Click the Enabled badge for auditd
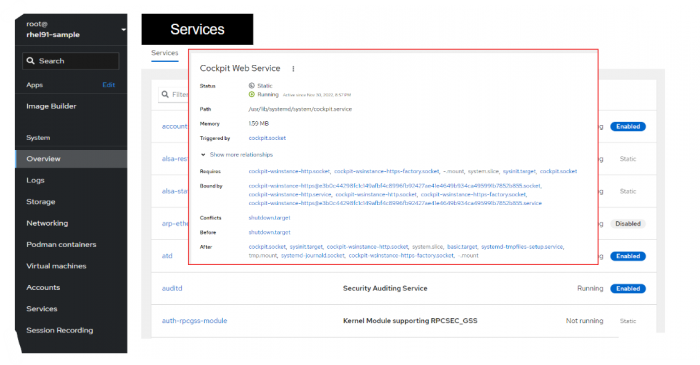700x365 pixels. (x=628, y=289)
